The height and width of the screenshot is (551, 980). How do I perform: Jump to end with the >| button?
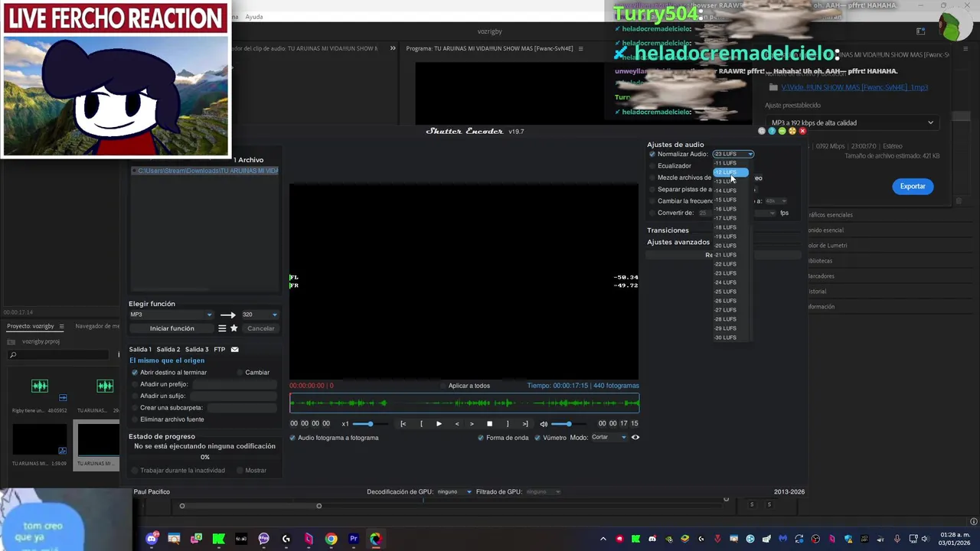(524, 424)
